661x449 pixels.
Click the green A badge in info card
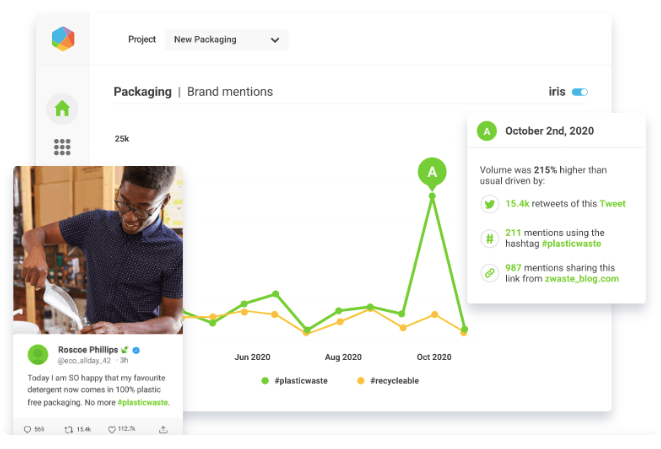(x=487, y=131)
